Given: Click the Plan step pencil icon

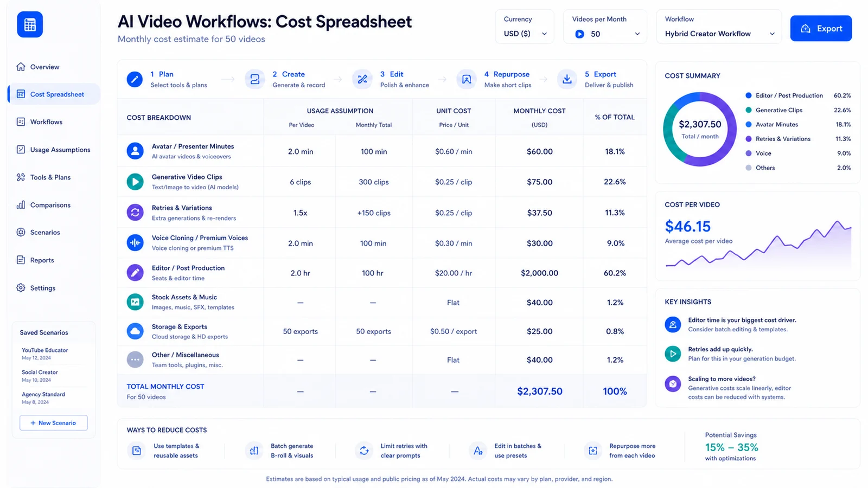Looking at the screenshot, I should click(135, 79).
